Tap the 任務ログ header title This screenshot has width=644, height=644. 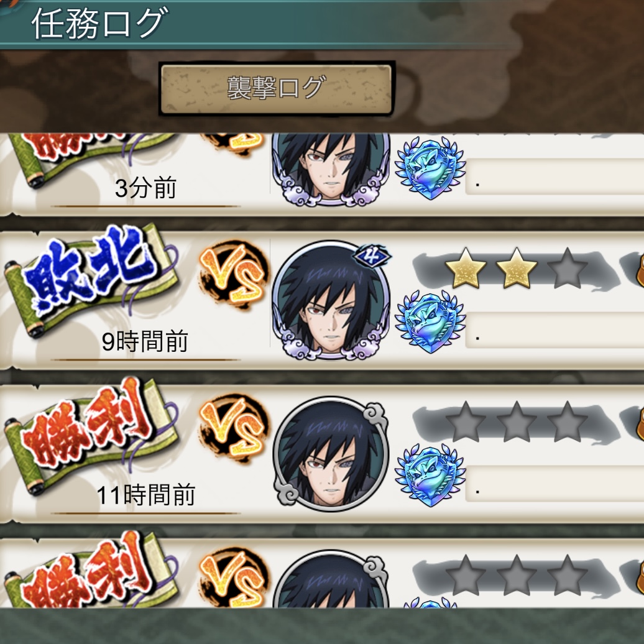[x=100, y=24]
